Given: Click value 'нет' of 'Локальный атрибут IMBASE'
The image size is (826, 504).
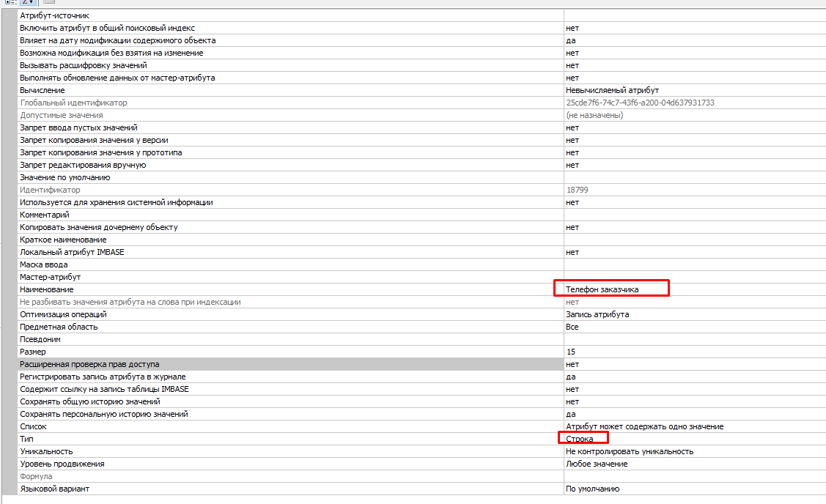Looking at the screenshot, I should (x=572, y=252).
